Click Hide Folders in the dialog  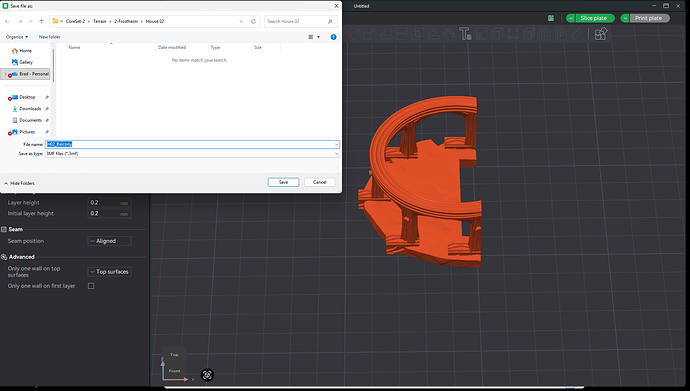pos(19,183)
